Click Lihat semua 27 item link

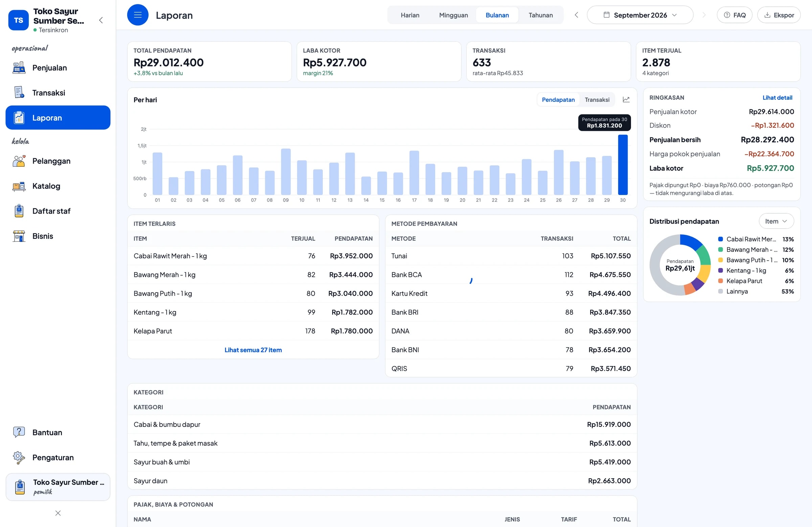tap(253, 350)
